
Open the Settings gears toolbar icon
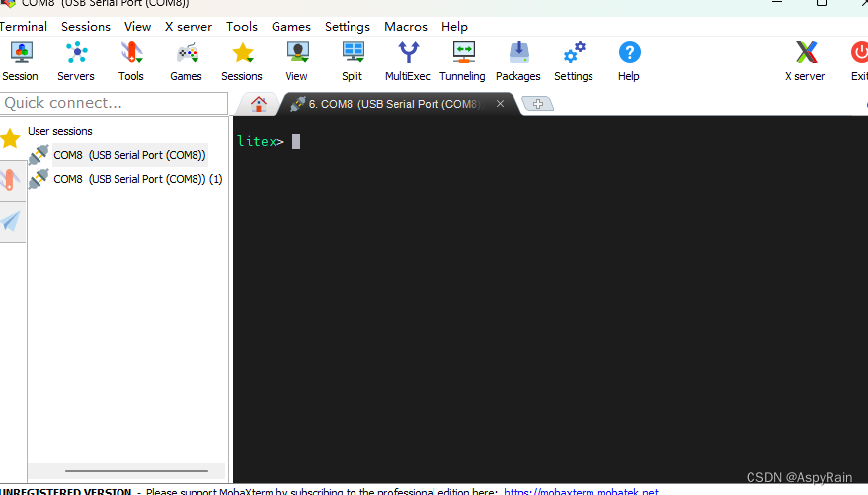pos(574,53)
